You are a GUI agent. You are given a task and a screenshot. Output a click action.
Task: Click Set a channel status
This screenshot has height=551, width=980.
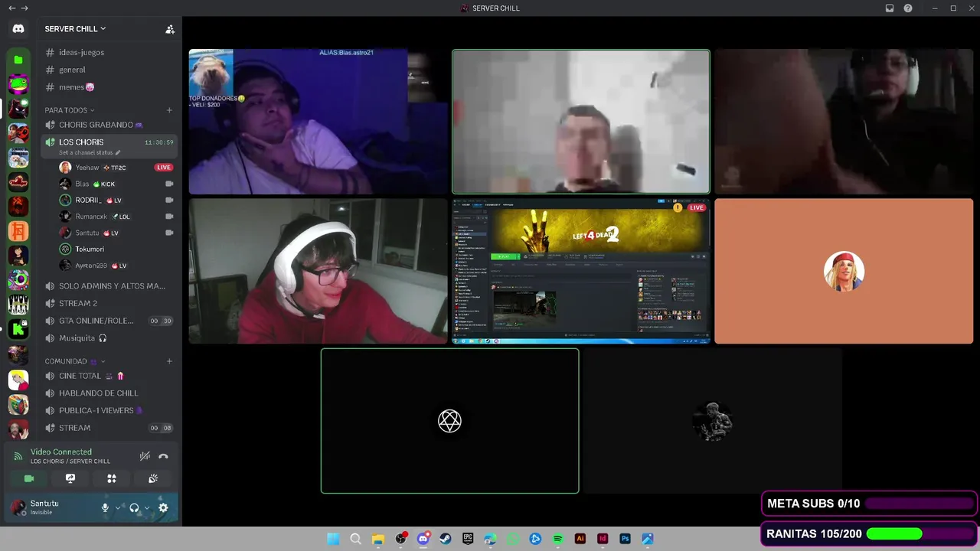click(90, 152)
